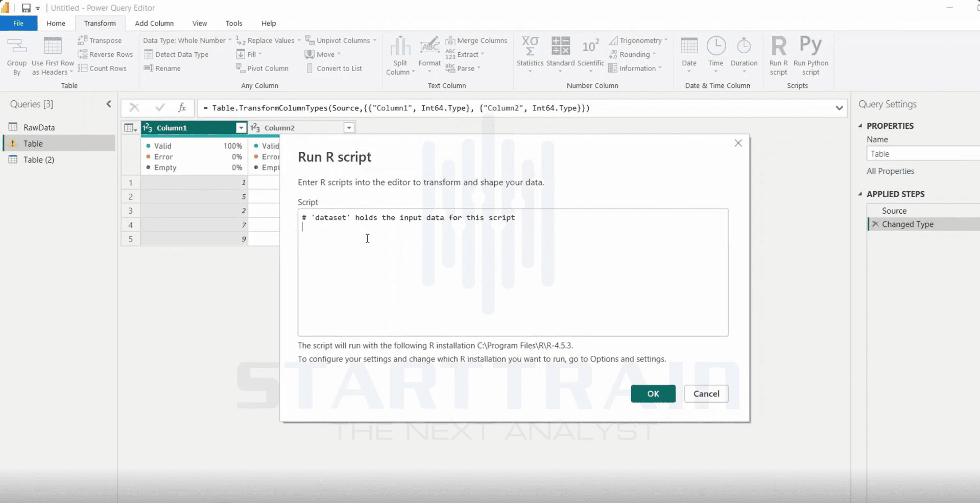The width and height of the screenshot is (980, 503).
Task: Click OK in the Run R script dialog
Action: pos(653,394)
